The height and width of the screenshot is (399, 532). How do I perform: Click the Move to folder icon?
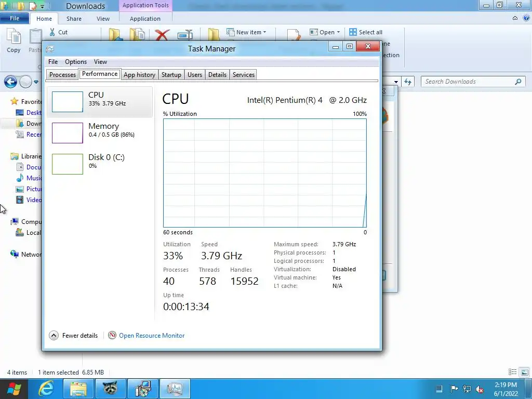pos(115,35)
